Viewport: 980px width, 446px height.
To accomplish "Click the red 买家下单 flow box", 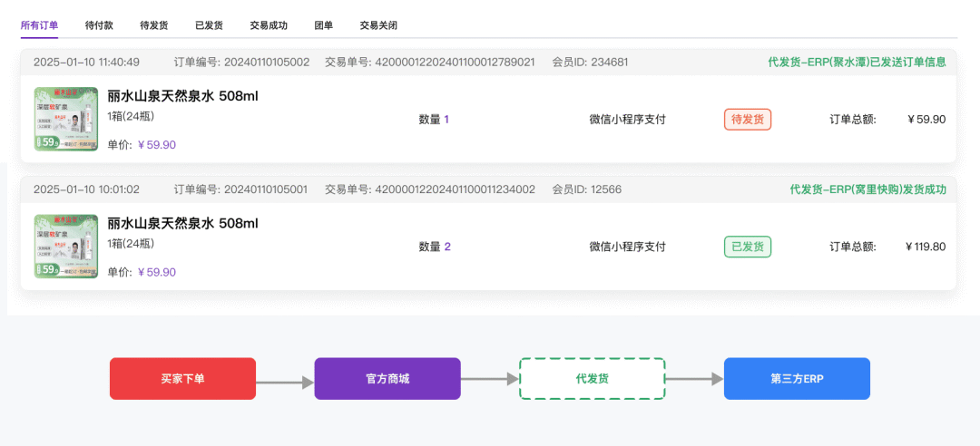I will [182, 379].
